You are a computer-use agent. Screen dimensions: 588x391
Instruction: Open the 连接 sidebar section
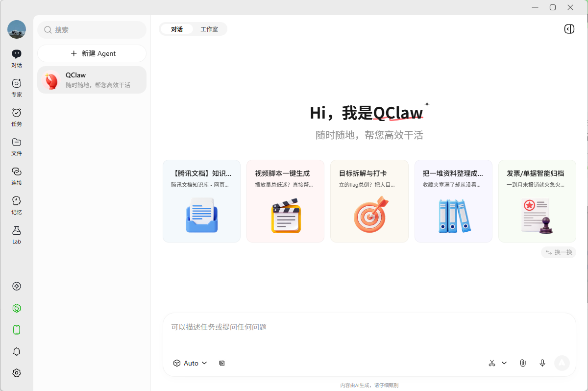pyautogui.click(x=17, y=175)
